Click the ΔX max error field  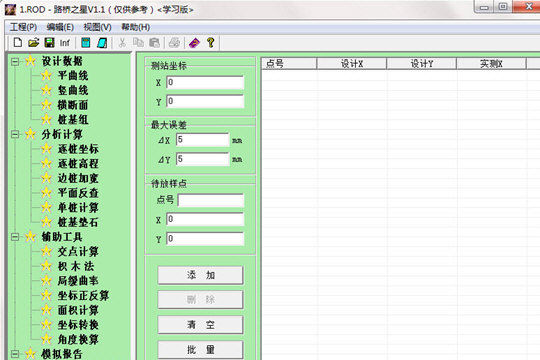[202, 140]
